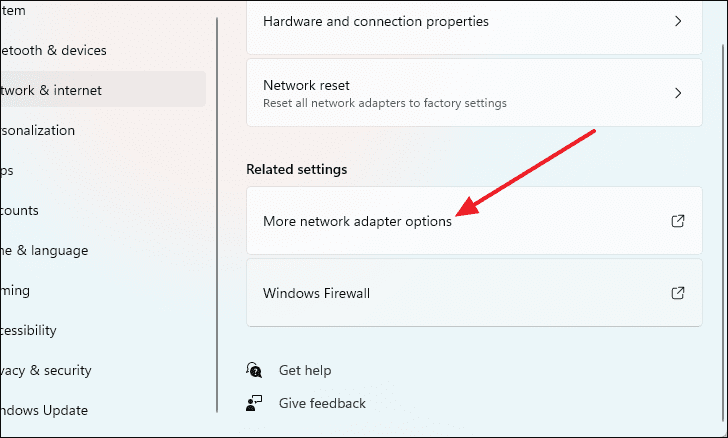Open external link icon for More network adapter options
The image size is (728, 438).
[678, 221]
